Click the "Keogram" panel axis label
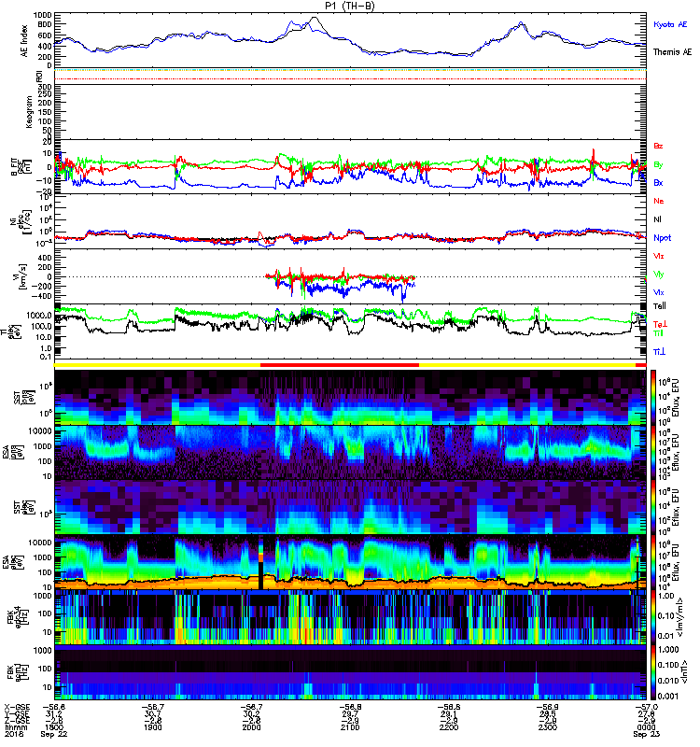The image size is (700, 747). coord(29,111)
